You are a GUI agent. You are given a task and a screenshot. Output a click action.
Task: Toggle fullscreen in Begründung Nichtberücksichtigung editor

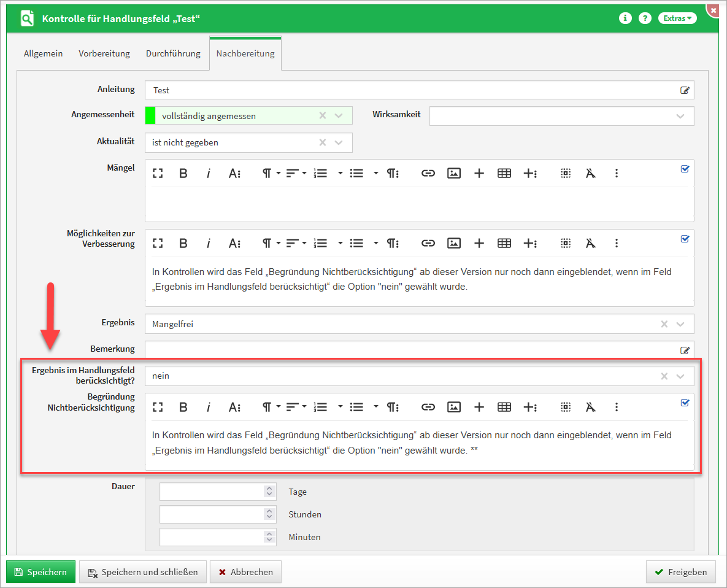click(158, 407)
